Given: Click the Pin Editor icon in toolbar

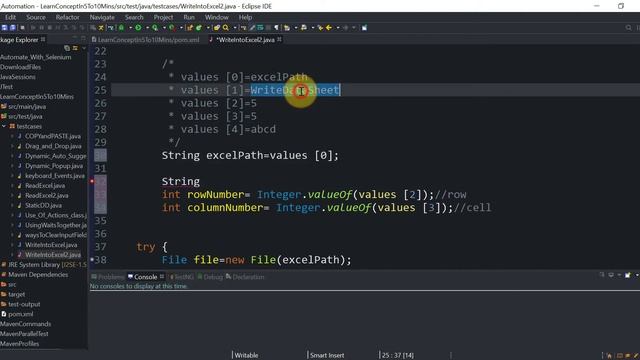Looking at the screenshot, I should 364,28.
